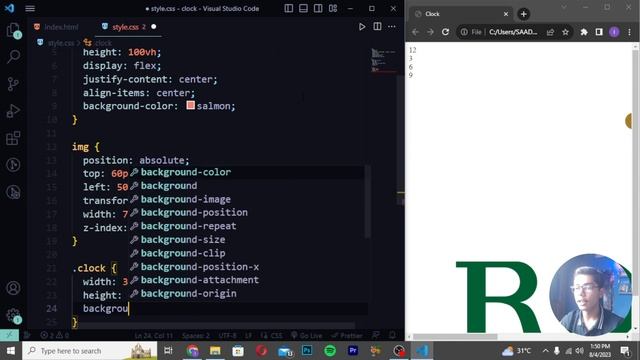The height and width of the screenshot is (360, 640).
Task: Open the Manage gear in activity bar
Action: tap(13, 315)
